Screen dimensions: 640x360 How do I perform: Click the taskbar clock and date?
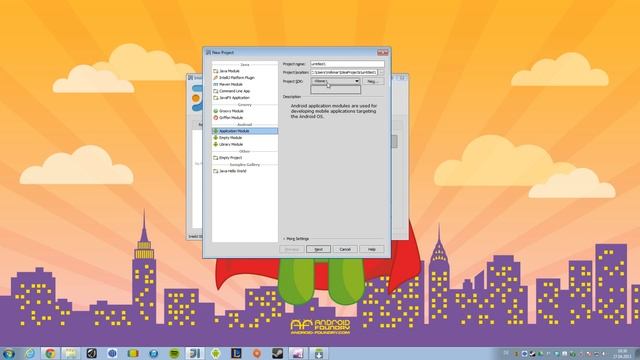(x=622, y=353)
